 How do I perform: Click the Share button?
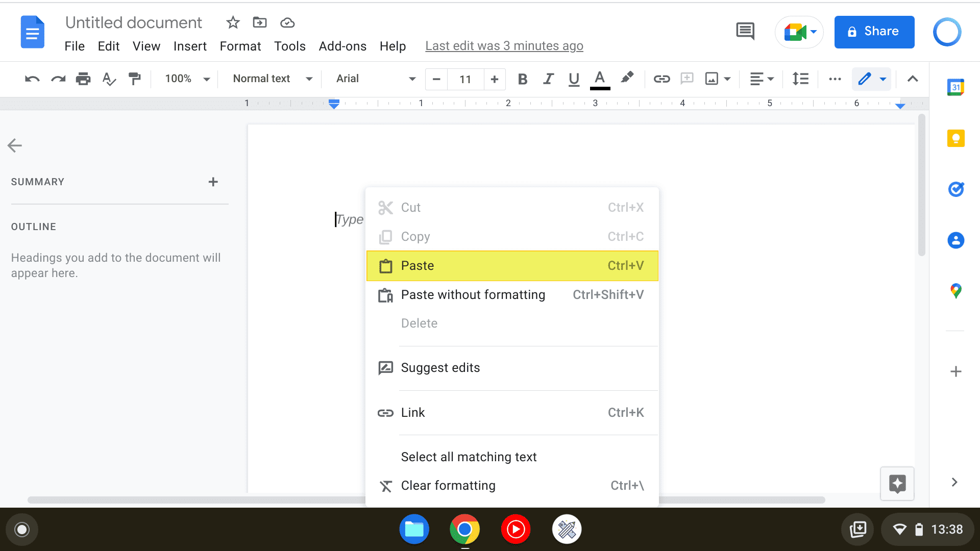click(x=874, y=31)
